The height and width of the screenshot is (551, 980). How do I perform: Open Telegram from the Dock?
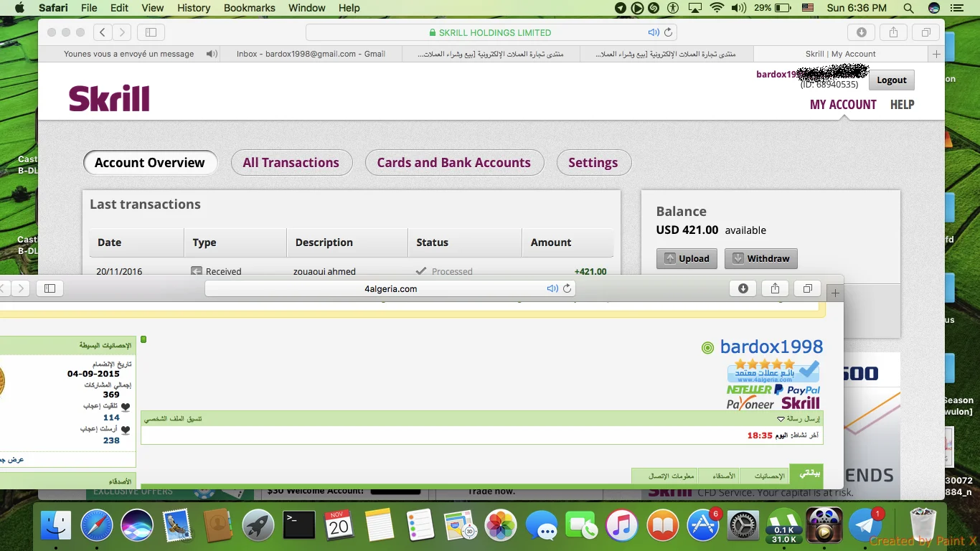(x=866, y=526)
